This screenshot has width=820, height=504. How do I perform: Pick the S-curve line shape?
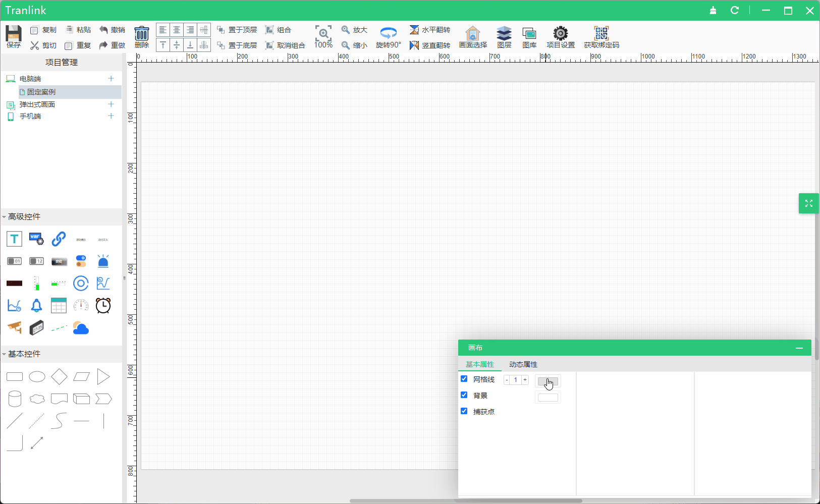click(x=59, y=421)
